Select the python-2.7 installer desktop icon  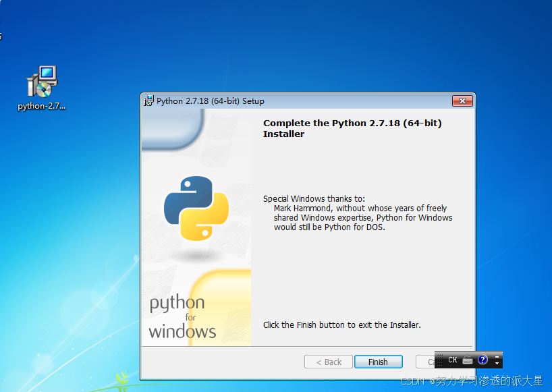pos(42,88)
